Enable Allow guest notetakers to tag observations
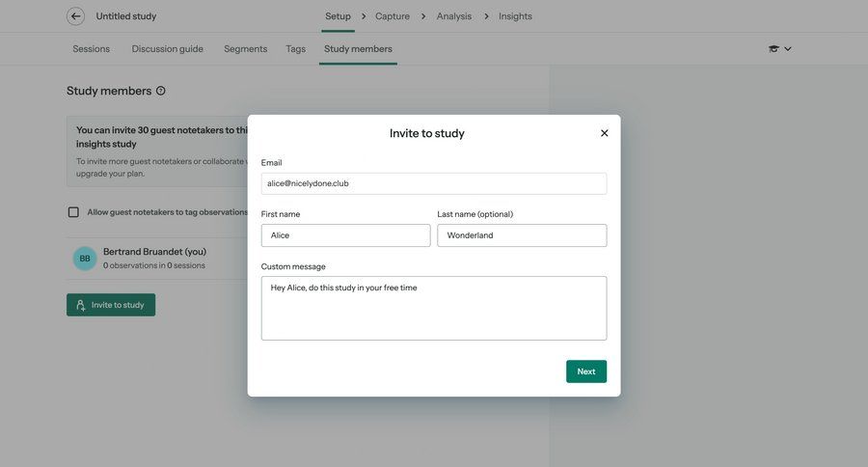This screenshot has height=467, width=868. [73, 212]
